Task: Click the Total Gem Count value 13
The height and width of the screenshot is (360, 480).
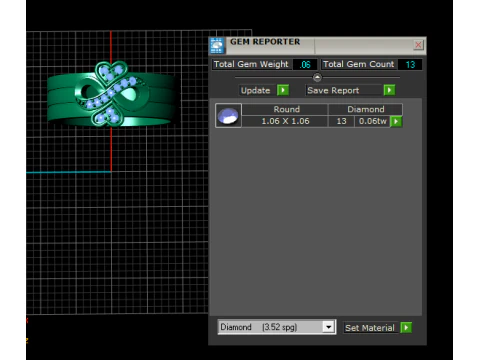Action: click(x=410, y=64)
